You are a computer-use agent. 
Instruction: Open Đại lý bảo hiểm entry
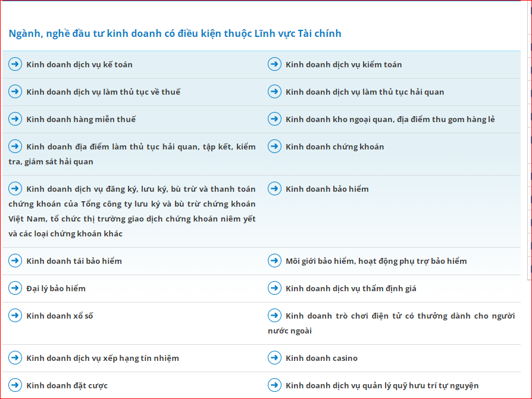pos(56,289)
